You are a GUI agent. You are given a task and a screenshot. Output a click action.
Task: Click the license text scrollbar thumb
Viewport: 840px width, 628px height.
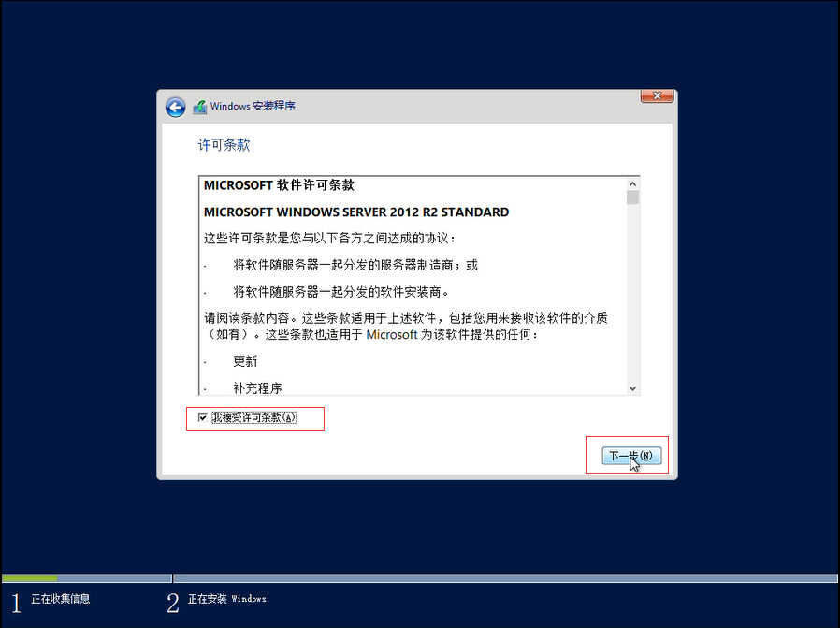coord(632,197)
